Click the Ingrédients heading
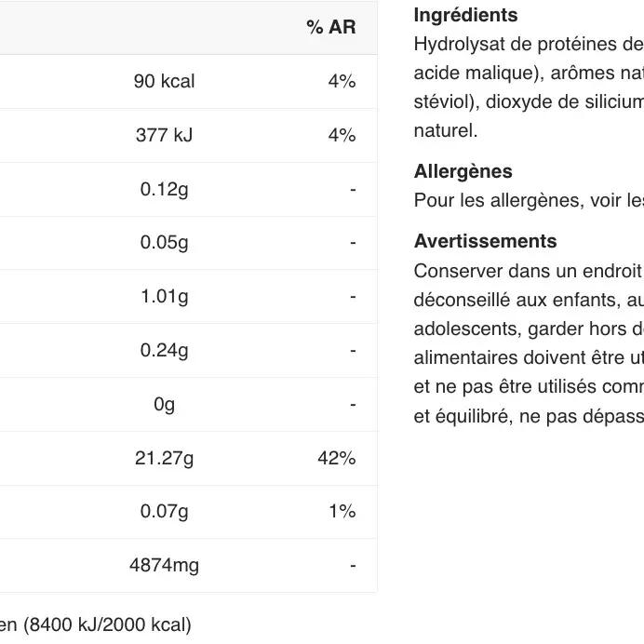The image size is (644, 644). pos(465,15)
